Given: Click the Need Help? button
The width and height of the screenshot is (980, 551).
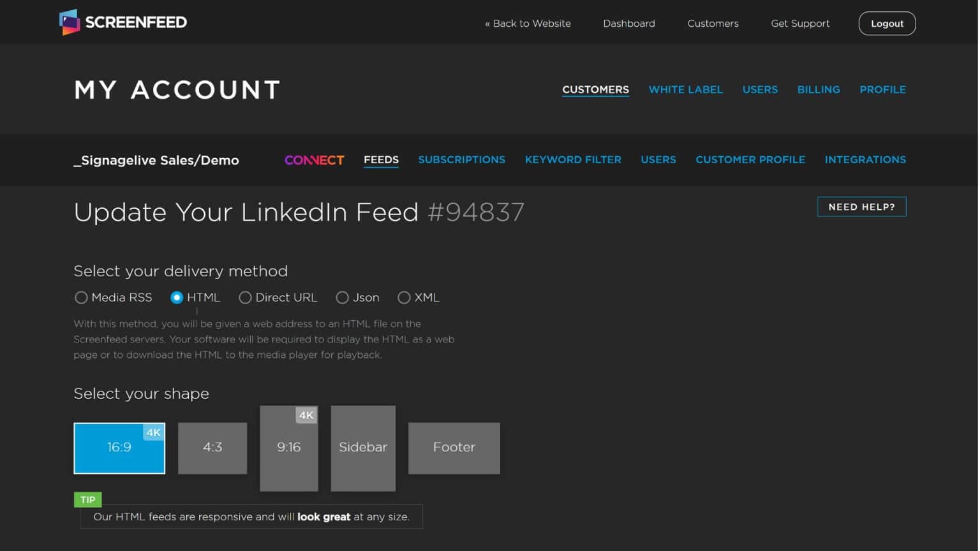Looking at the screenshot, I should click(x=861, y=207).
